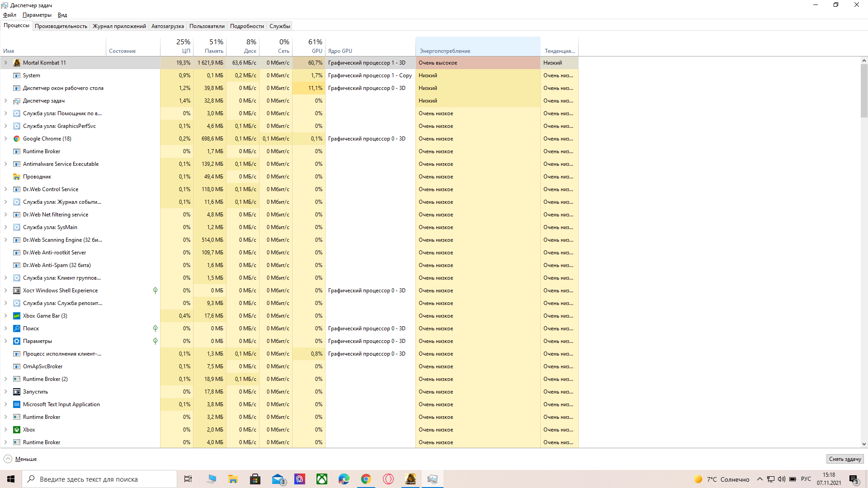This screenshot has width=868, height=488.
Task: Open Microsoft Store from the taskbar
Action: [x=255, y=479]
